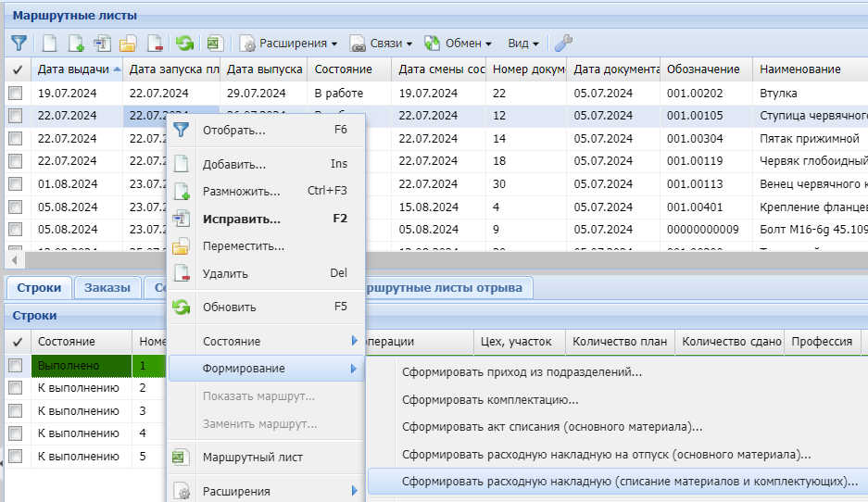Choose 'Исправить...' in the context menu
The width and height of the screenshot is (868, 502).
[242, 220]
